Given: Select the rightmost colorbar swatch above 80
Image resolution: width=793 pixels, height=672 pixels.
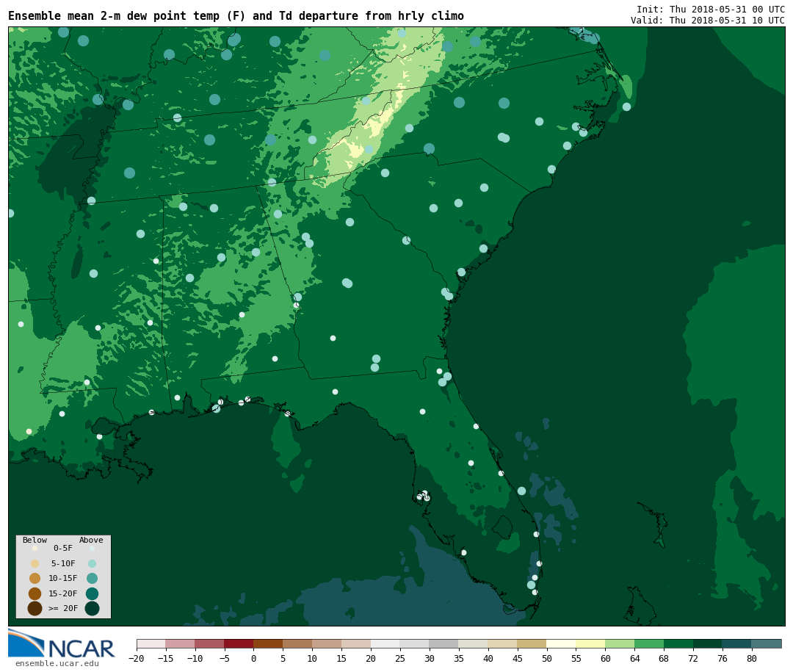Looking at the screenshot, I should 767,644.
